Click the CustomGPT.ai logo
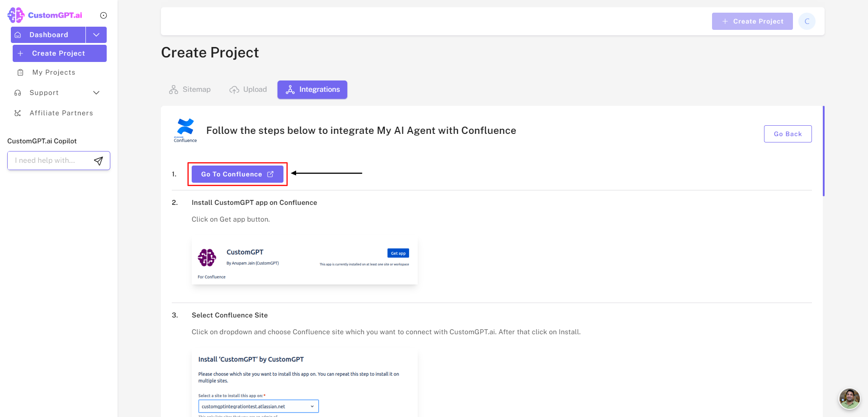The width and height of the screenshot is (868, 417). [45, 15]
